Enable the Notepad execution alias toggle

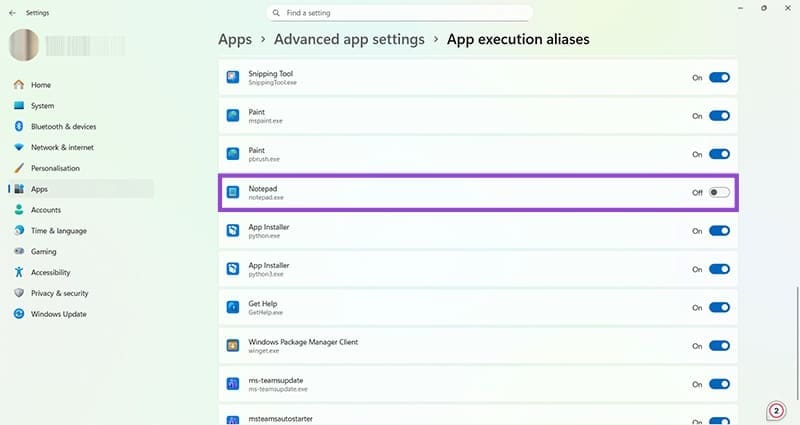[x=719, y=192]
